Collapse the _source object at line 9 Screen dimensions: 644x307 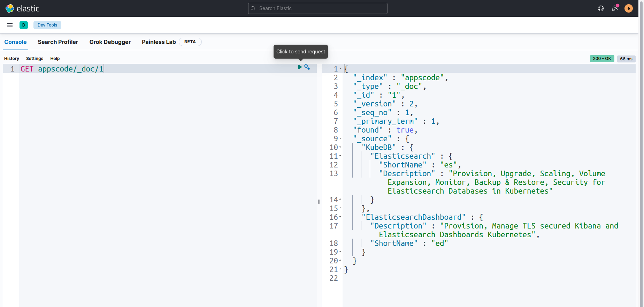(x=340, y=139)
